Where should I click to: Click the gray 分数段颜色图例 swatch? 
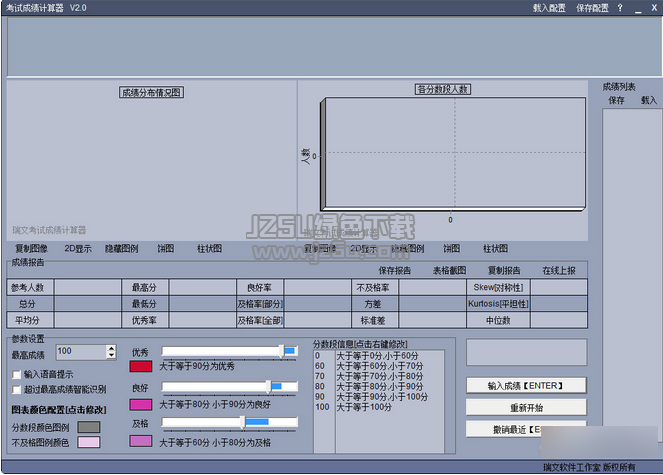click(x=89, y=427)
